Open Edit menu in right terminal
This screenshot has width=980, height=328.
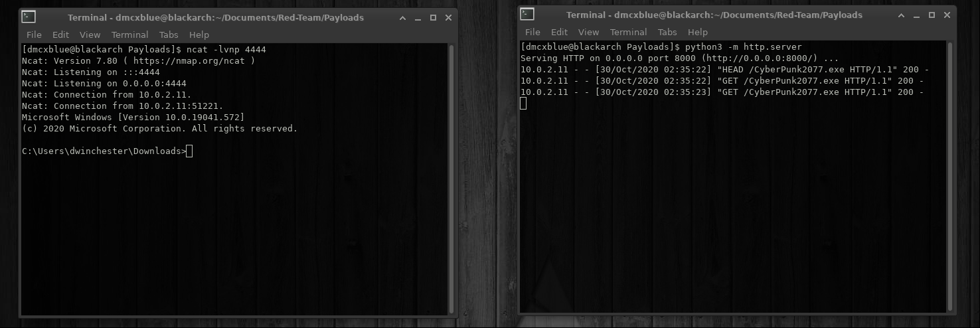[559, 32]
